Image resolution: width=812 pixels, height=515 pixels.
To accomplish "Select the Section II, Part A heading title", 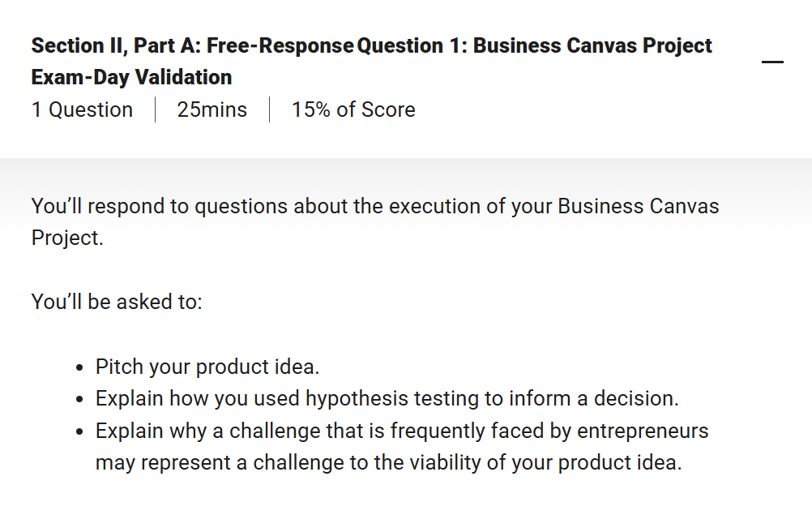I will pos(371,61).
